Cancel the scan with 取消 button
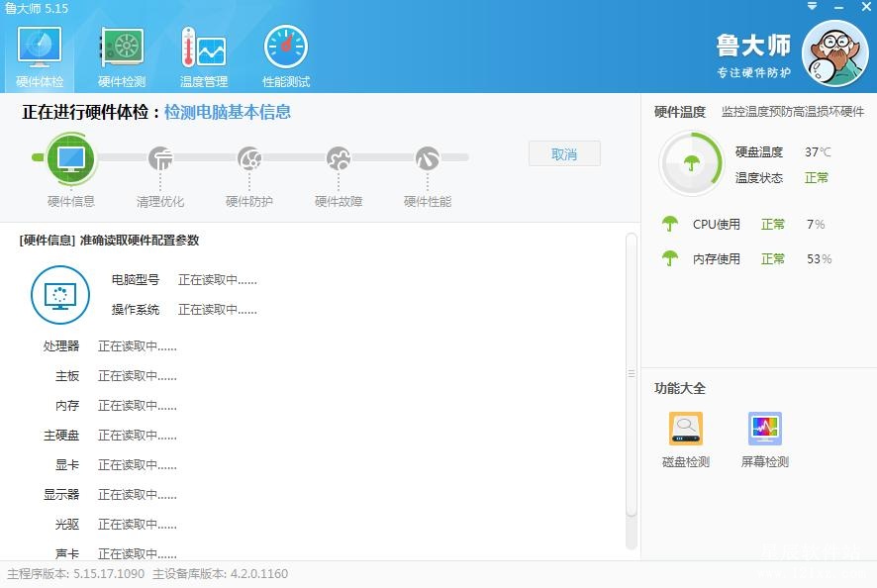877x588 pixels. click(564, 153)
